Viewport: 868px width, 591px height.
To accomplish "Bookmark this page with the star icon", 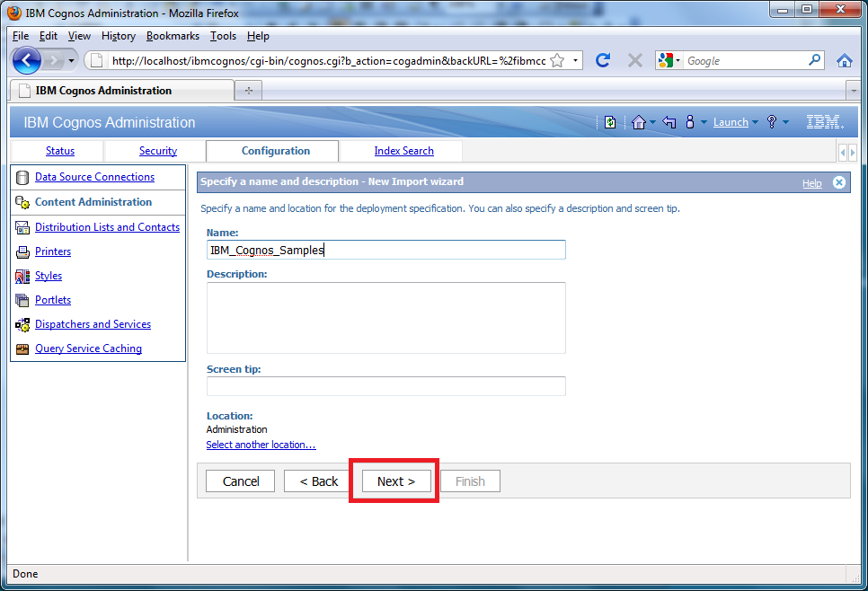I will click(557, 60).
